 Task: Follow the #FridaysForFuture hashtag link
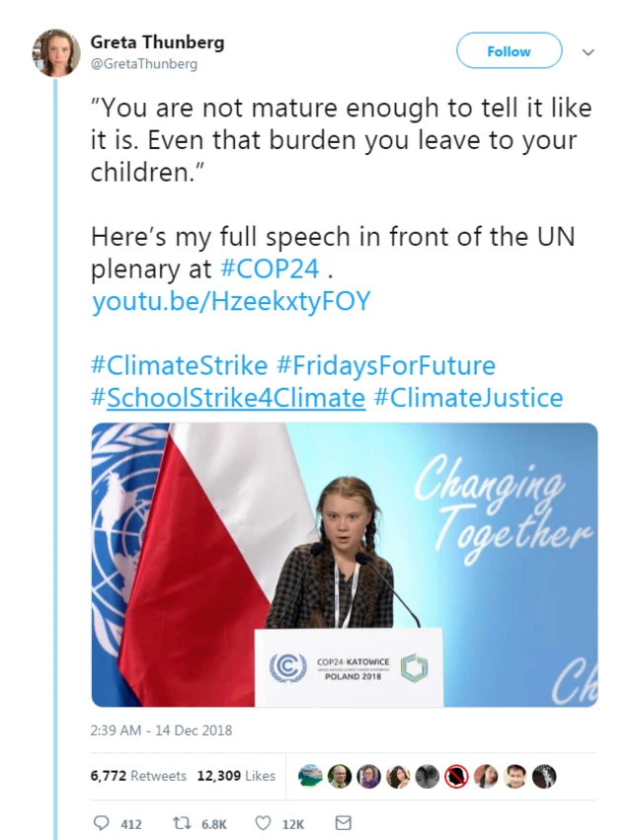385,365
